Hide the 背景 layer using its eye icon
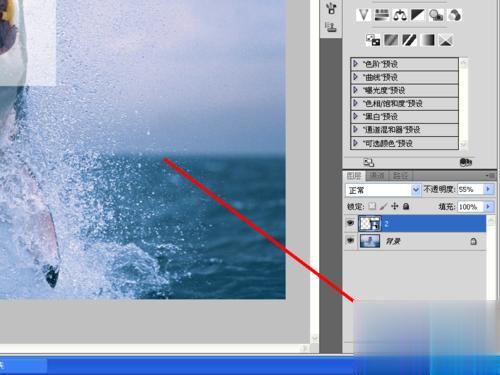The image size is (500, 375). pos(350,240)
